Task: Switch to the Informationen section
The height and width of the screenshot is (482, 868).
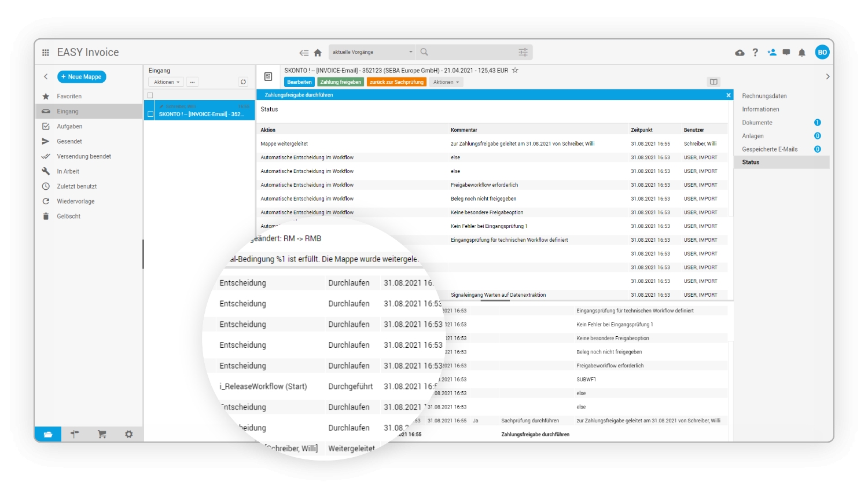Action: tap(760, 109)
